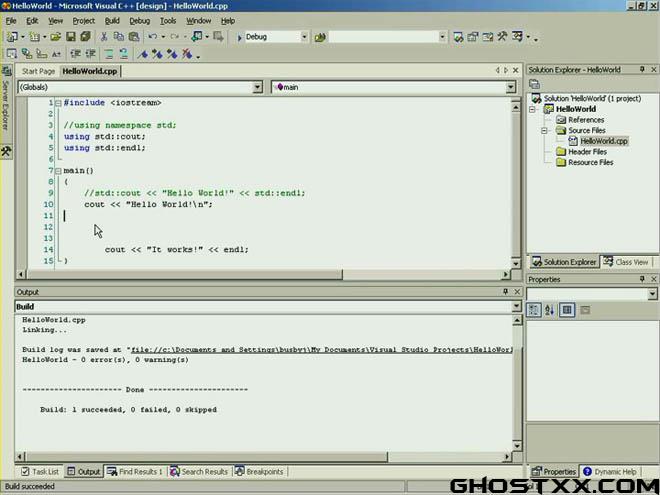Toggle auto-hide pin on Solution Explorer
The height and width of the screenshot is (495, 660).
tap(642, 69)
